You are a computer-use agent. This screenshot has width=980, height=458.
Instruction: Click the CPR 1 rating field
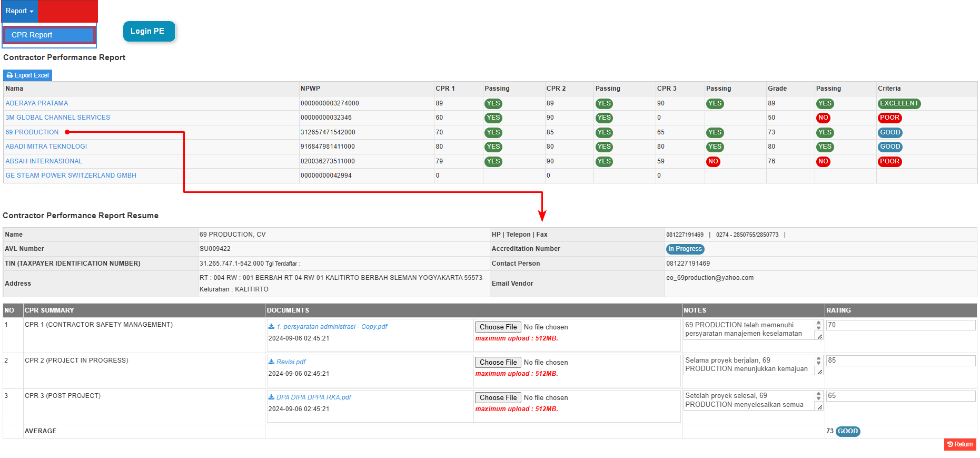tap(900, 325)
